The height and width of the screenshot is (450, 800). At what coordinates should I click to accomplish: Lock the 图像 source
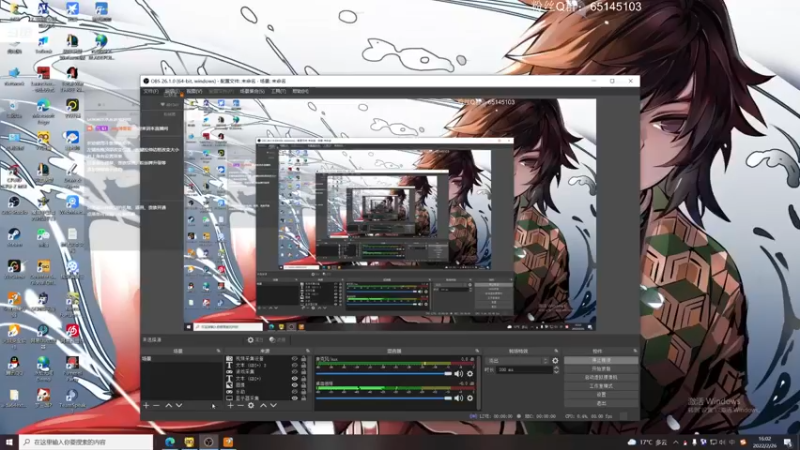coord(304,385)
